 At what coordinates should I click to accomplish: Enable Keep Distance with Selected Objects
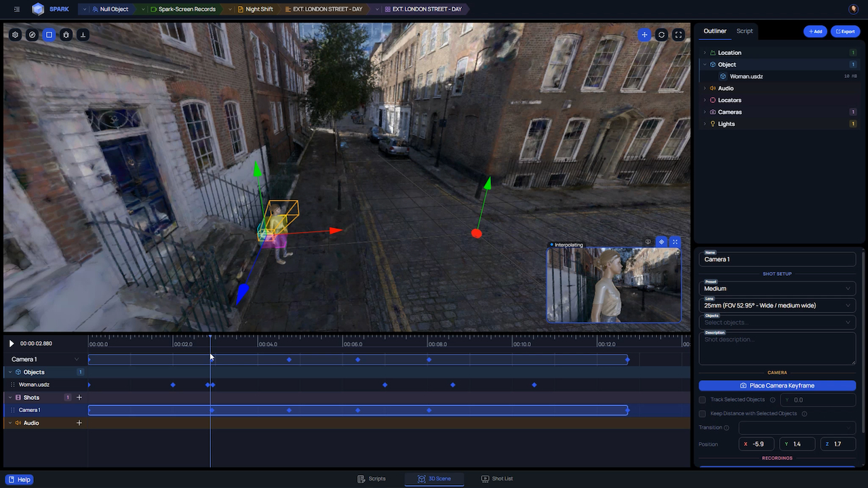pos(703,413)
